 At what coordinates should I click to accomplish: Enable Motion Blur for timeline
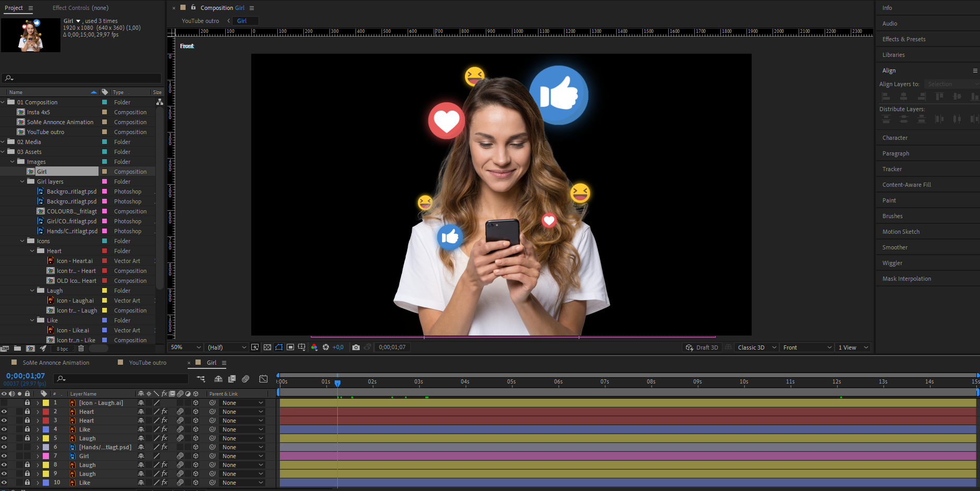coord(246,379)
